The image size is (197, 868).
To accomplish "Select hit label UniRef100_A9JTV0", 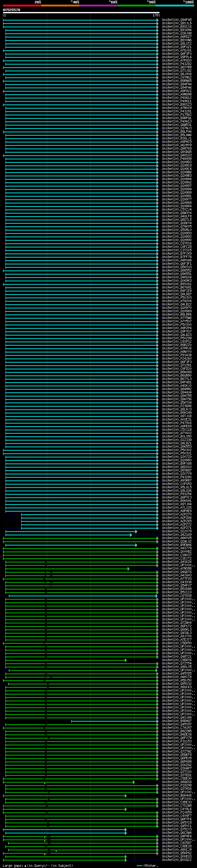I will pos(177,636).
